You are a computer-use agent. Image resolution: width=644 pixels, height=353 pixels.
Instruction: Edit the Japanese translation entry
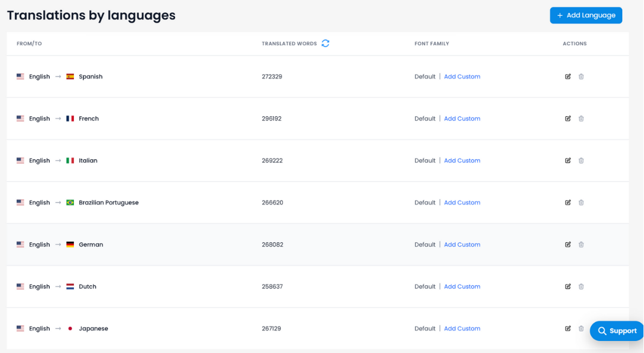[568, 328]
